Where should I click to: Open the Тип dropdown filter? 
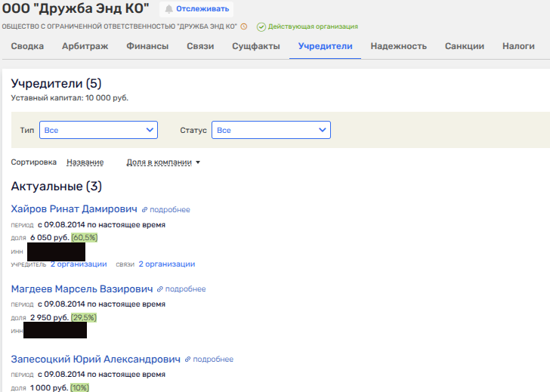[98, 130]
